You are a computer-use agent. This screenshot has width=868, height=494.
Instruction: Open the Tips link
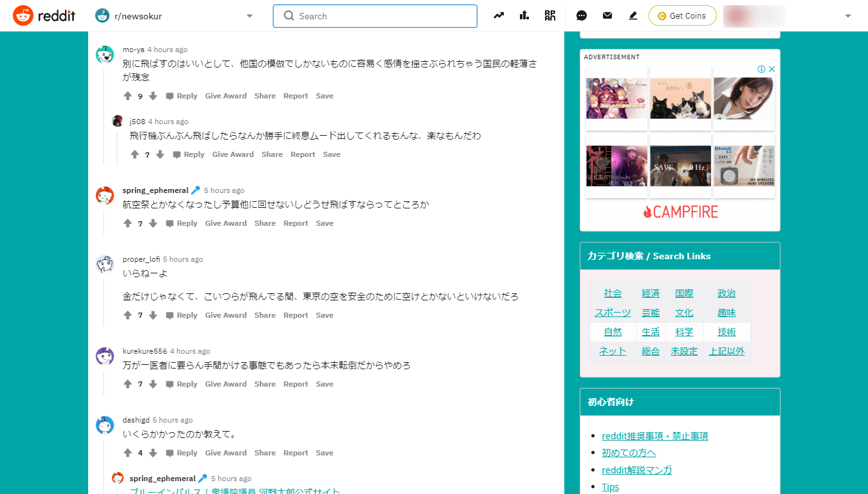[x=610, y=487]
